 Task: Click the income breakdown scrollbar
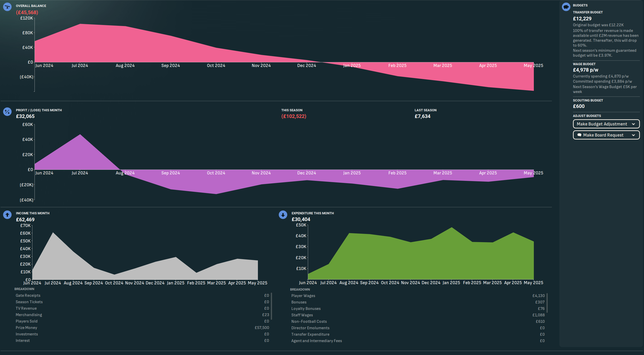(x=271, y=306)
